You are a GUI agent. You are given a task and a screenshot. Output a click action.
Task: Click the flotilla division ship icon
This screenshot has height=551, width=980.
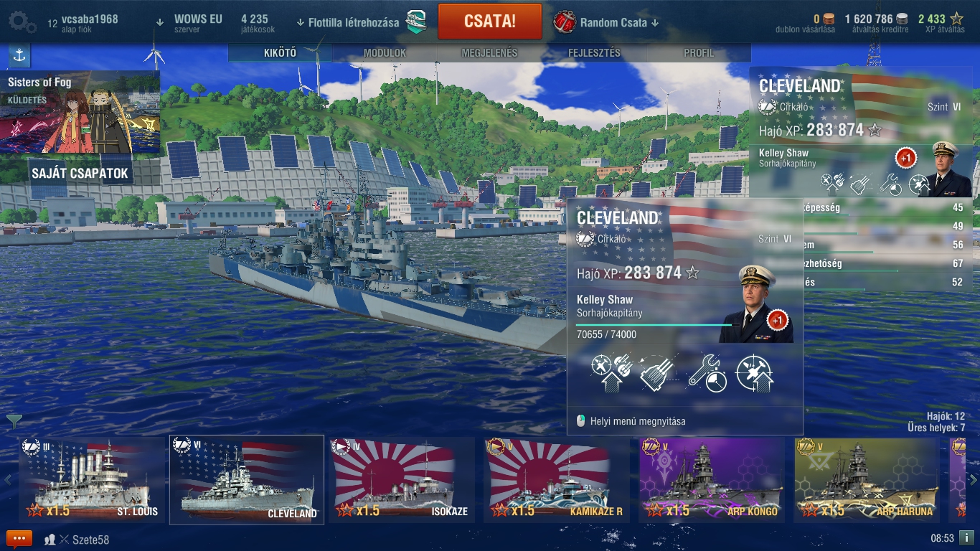pyautogui.click(x=417, y=22)
